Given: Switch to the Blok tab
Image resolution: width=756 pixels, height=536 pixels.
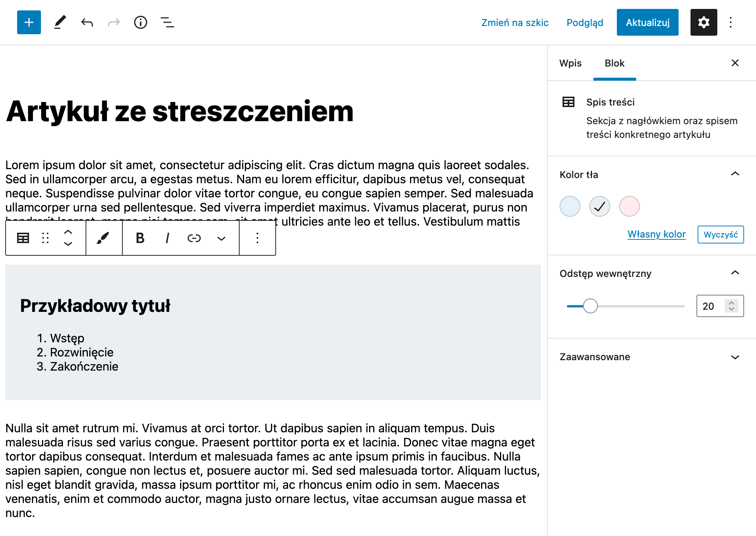Looking at the screenshot, I should point(615,63).
